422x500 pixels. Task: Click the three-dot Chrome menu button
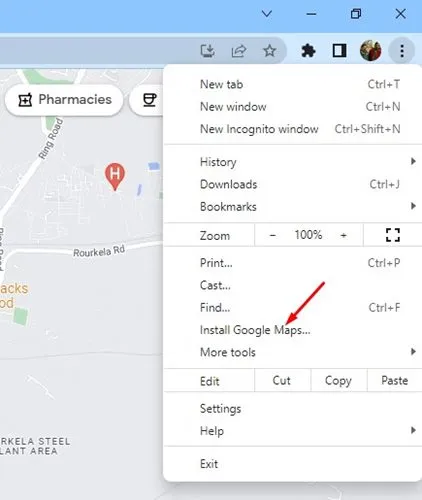(402, 51)
